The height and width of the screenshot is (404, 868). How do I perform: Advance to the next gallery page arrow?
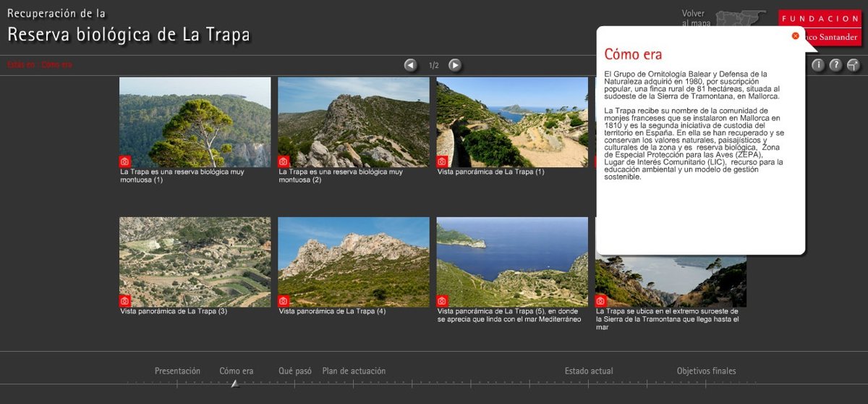[x=455, y=65]
